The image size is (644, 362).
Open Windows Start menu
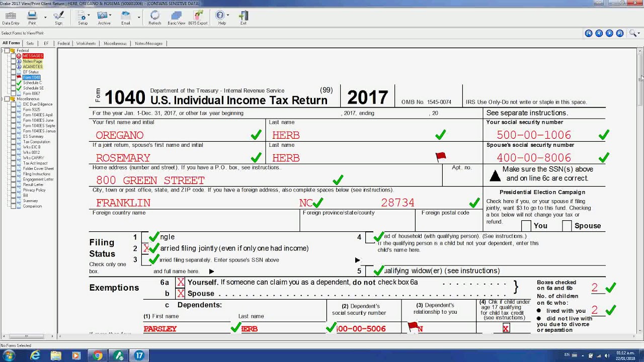pyautogui.click(x=9, y=355)
